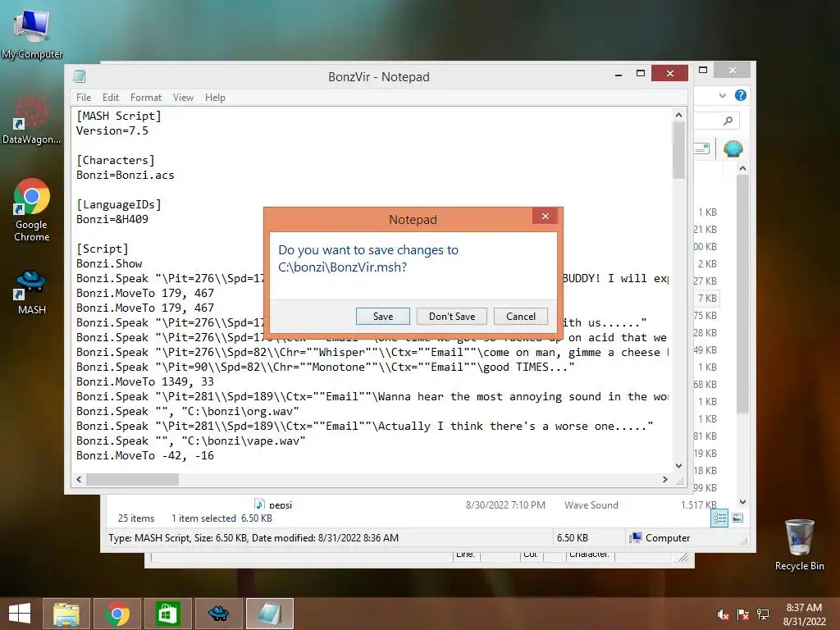Open My Computer desktop icon
The height and width of the screenshot is (630, 840).
point(32,33)
